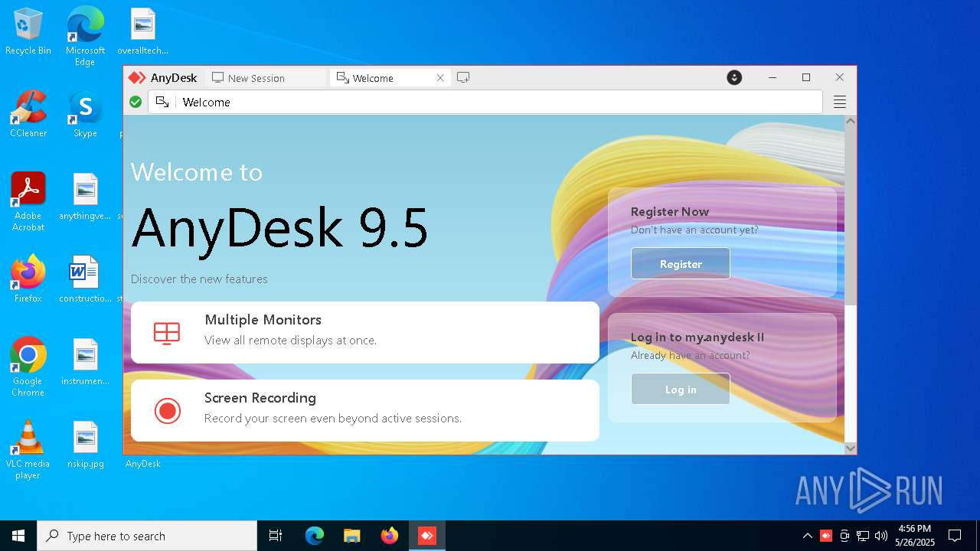Launch Edge from the taskbar
Image resolution: width=980 pixels, height=551 pixels.
pos(315,536)
